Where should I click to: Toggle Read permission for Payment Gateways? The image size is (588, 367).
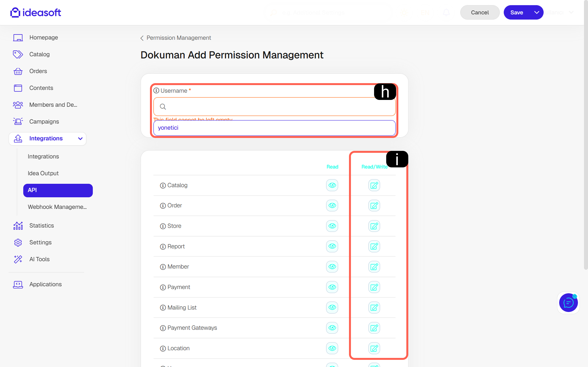tap(332, 328)
